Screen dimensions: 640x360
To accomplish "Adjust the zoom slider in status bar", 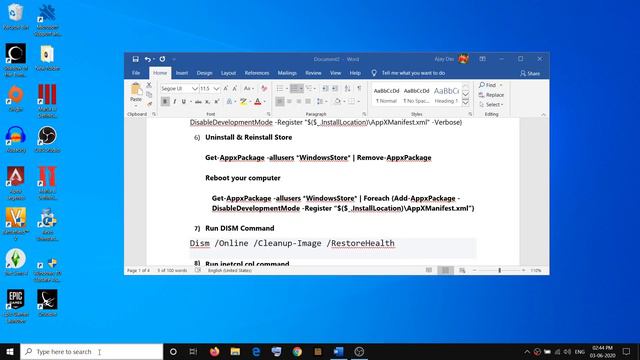I will pyautogui.click(x=500, y=270).
